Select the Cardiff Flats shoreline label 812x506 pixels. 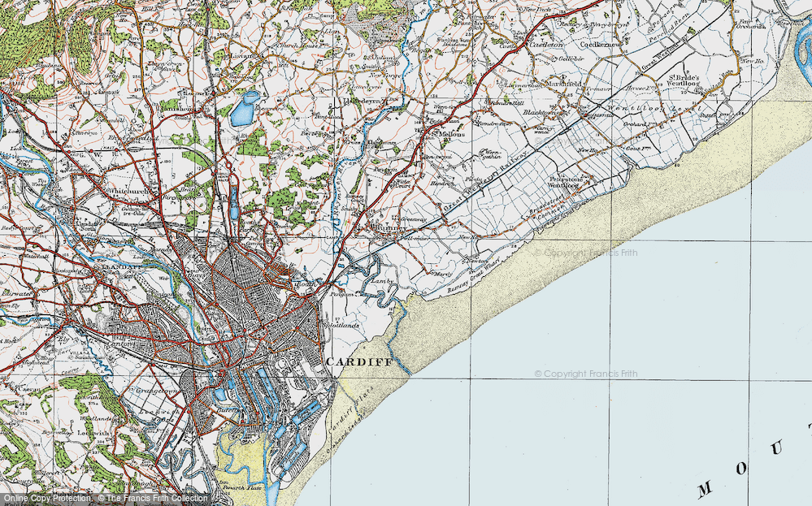350,409
